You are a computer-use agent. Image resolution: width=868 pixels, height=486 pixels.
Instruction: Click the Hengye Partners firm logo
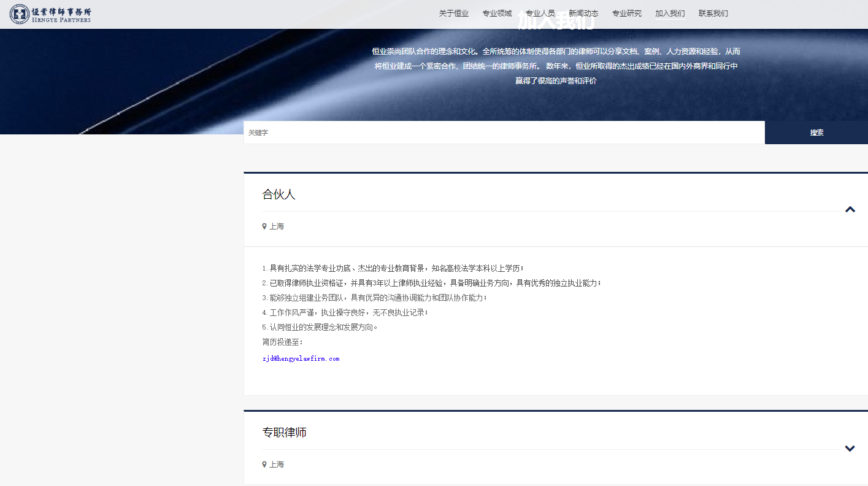[x=50, y=13]
